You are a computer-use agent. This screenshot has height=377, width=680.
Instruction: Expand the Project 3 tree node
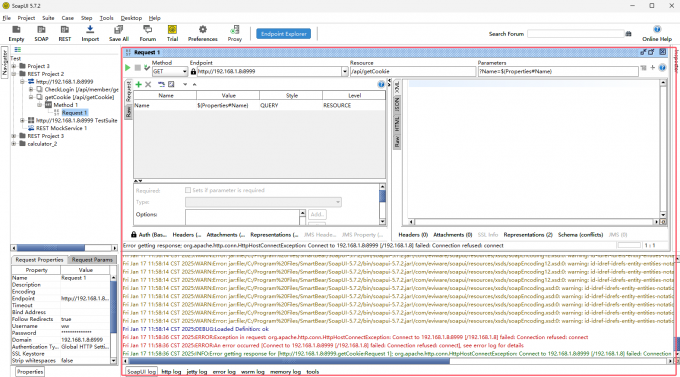click(x=14, y=66)
